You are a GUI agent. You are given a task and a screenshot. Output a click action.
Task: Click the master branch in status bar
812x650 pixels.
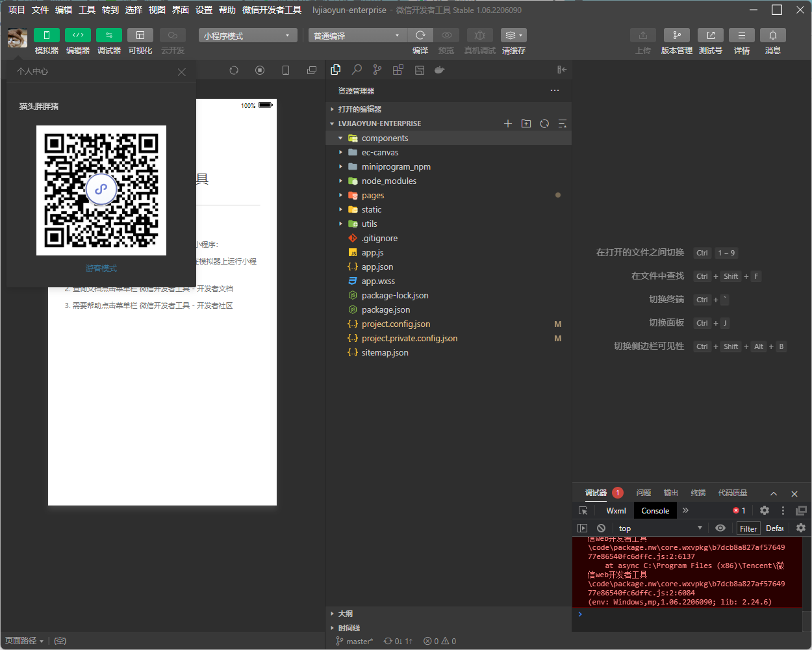[x=354, y=641]
